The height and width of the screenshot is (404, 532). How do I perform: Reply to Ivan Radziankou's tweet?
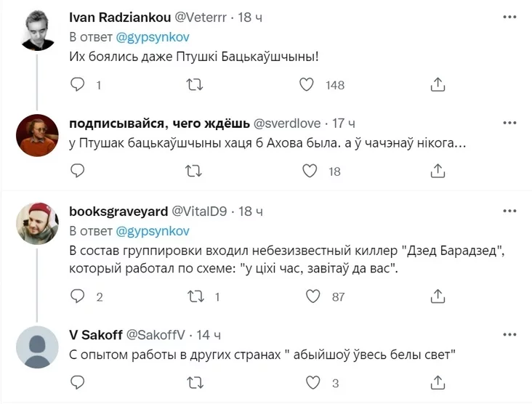78,86
